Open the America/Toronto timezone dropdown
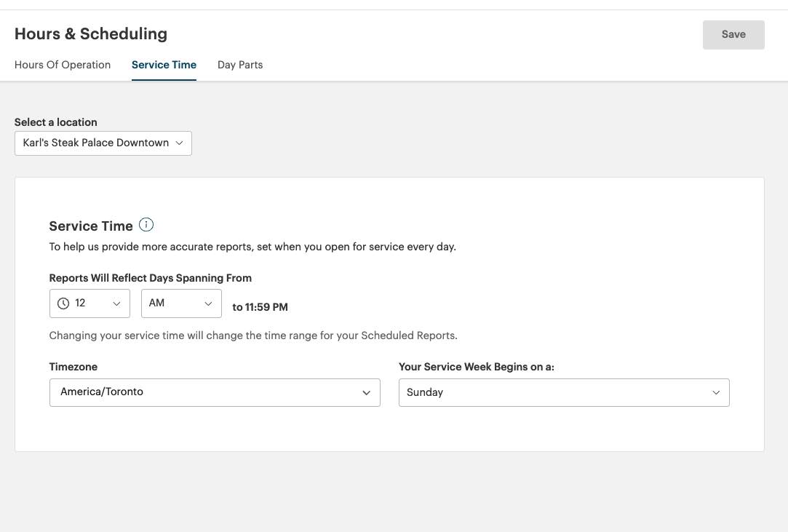 coord(214,392)
